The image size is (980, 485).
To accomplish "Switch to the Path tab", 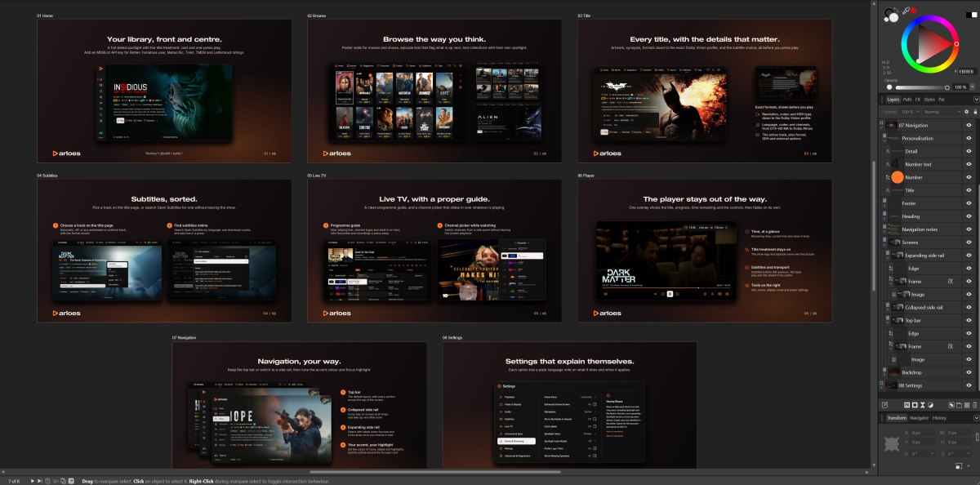I will pos(907,100).
